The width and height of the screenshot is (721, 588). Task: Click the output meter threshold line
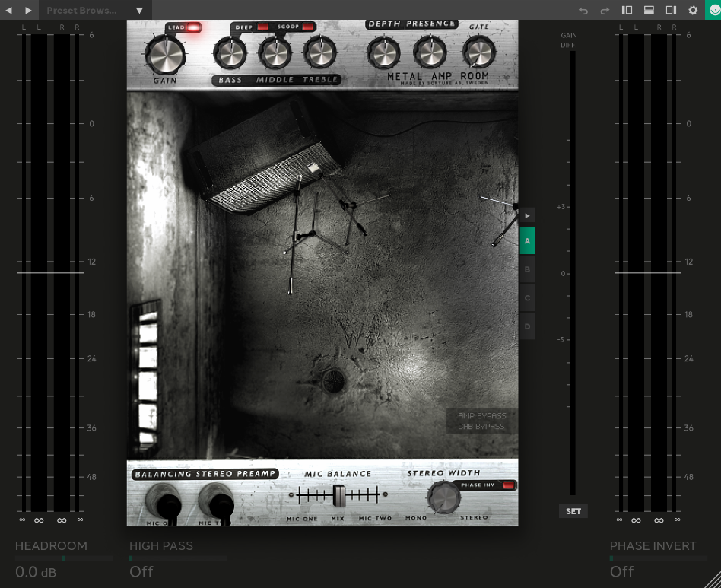click(647, 272)
